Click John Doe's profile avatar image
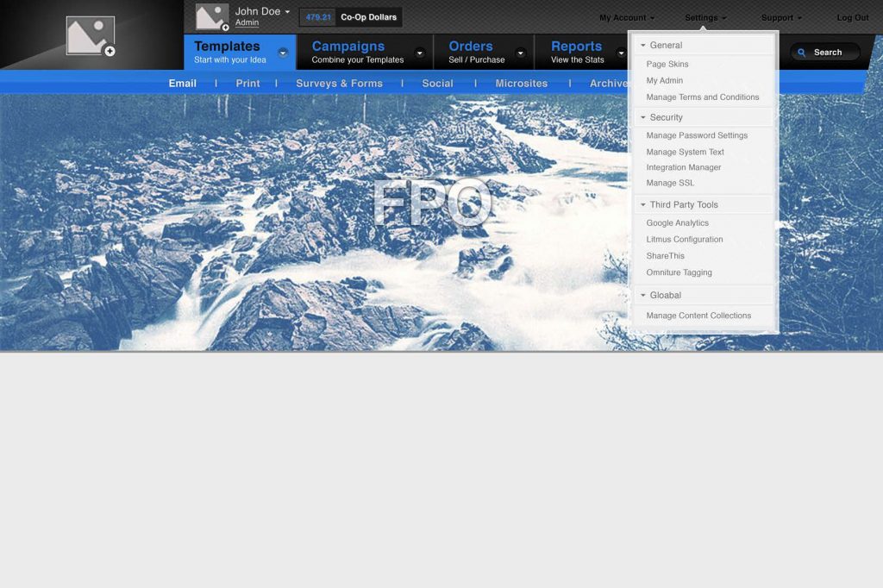 pyautogui.click(x=211, y=16)
